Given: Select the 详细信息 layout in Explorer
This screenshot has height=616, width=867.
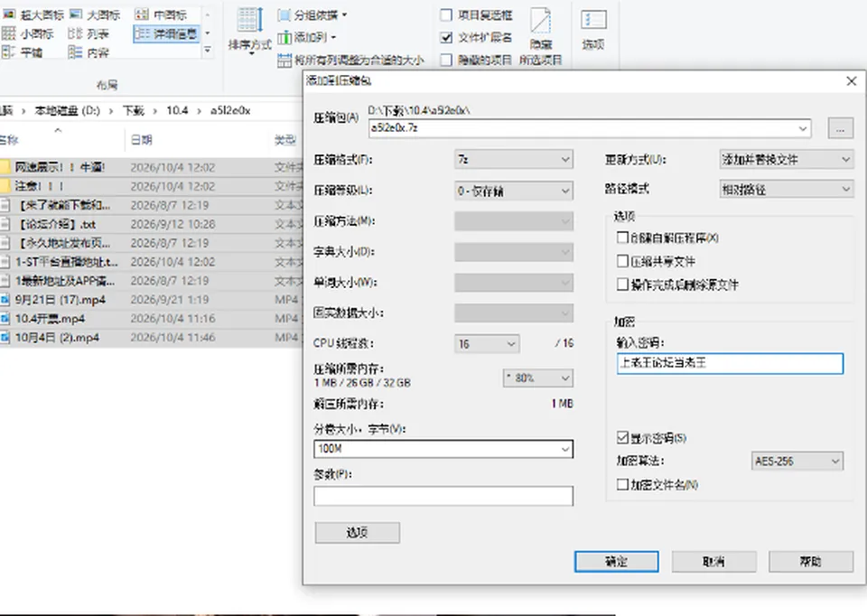Looking at the screenshot, I should click(x=166, y=33).
